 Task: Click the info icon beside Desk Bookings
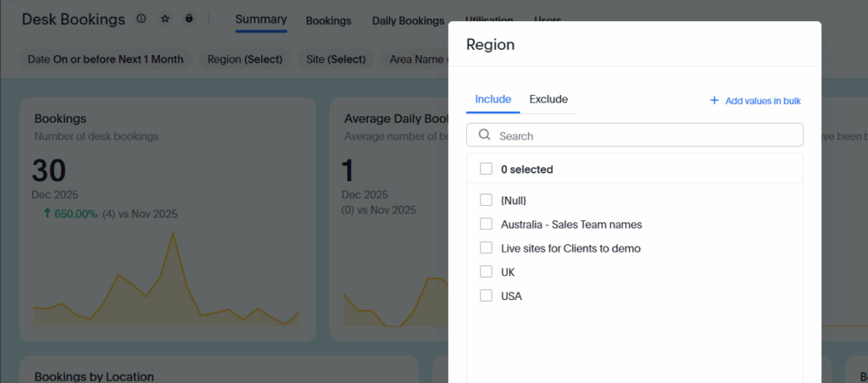pos(142,19)
